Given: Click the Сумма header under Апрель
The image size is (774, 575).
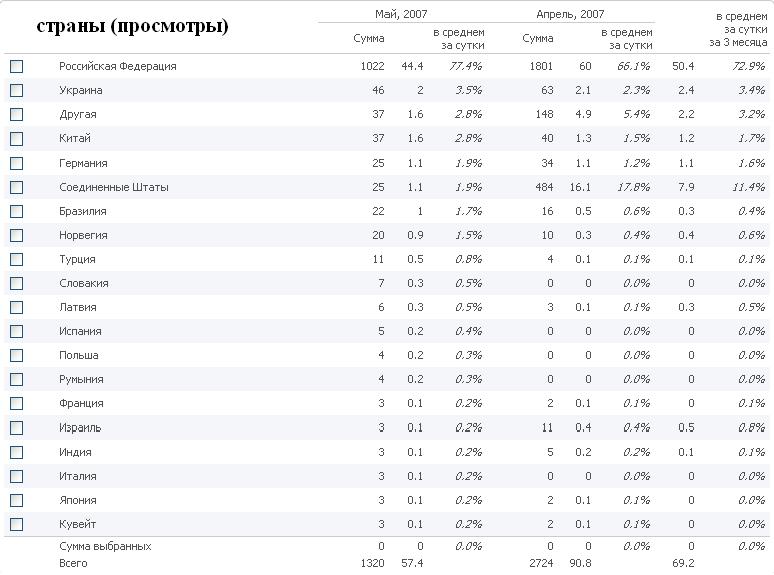Looking at the screenshot, I should [538, 38].
